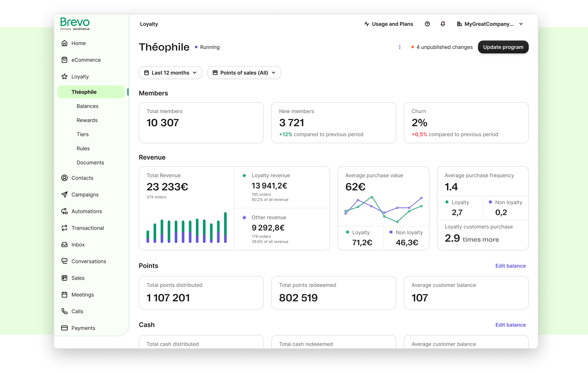Click the Campaigns paper plane icon
Image resolution: width=588 pixels, height=373 pixels.
(64, 195)
